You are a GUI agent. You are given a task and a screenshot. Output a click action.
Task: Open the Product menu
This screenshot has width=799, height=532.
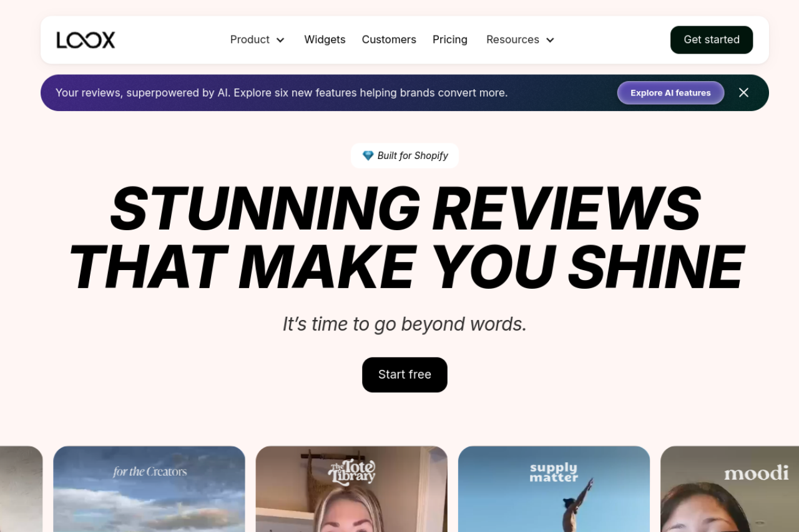pos(250,40)
